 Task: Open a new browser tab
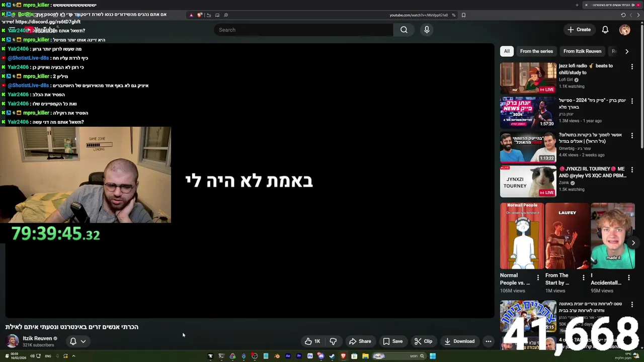[577, 5]
